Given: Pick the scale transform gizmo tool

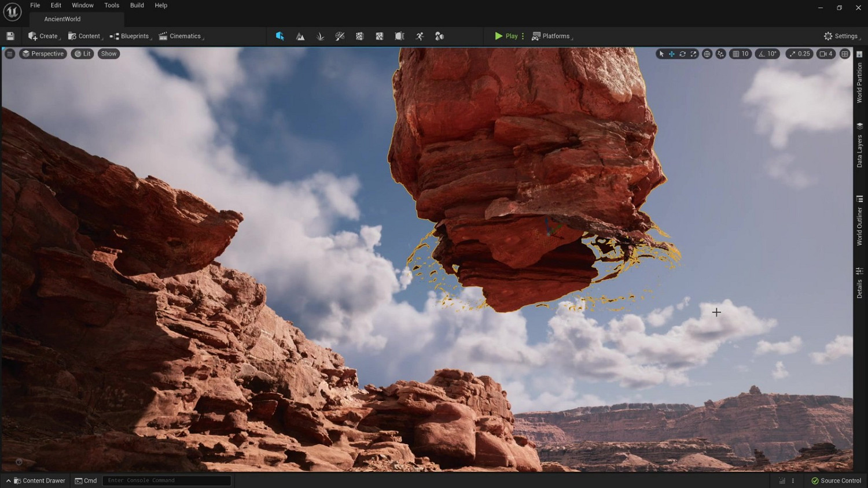Looking at the screenshot, I should click(x=693, y=54).
